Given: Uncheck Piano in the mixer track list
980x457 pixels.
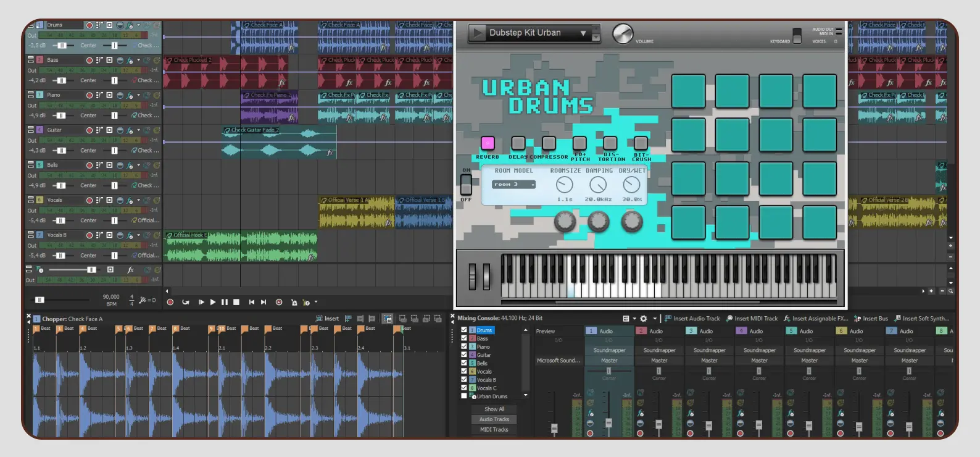Looking at the screenshot, I should 464,346.
